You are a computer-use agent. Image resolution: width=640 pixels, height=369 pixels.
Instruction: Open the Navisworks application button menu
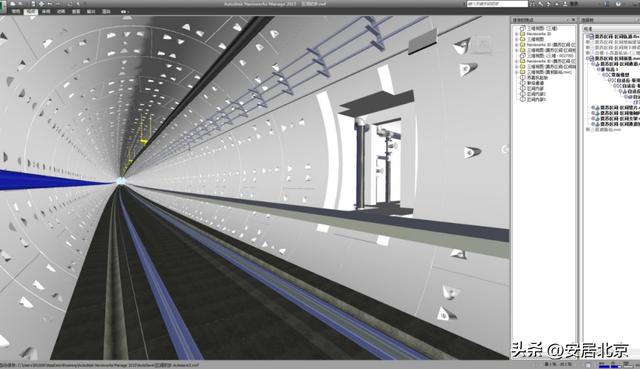[3, 7]
